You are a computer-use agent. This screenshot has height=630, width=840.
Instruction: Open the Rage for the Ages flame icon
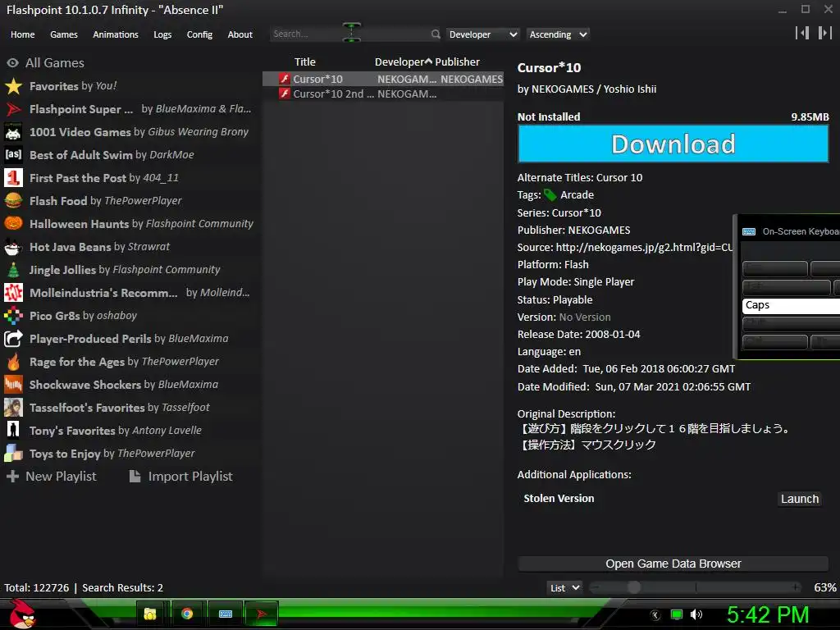(x=13, y=362)
